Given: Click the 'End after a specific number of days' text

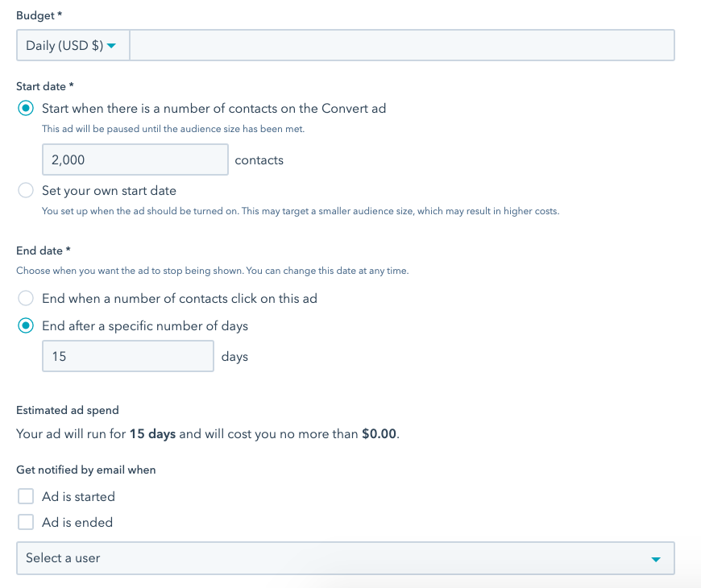Looking at the screenshot, I should point(145,326).
